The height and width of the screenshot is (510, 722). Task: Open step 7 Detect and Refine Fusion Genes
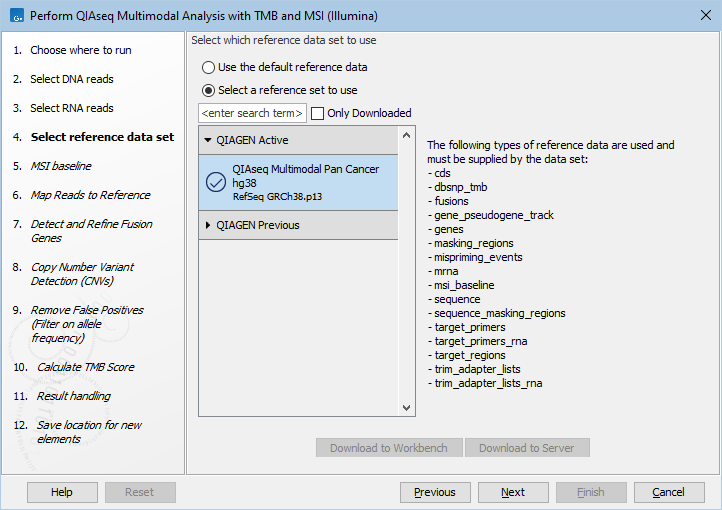[x=91, y=231]
